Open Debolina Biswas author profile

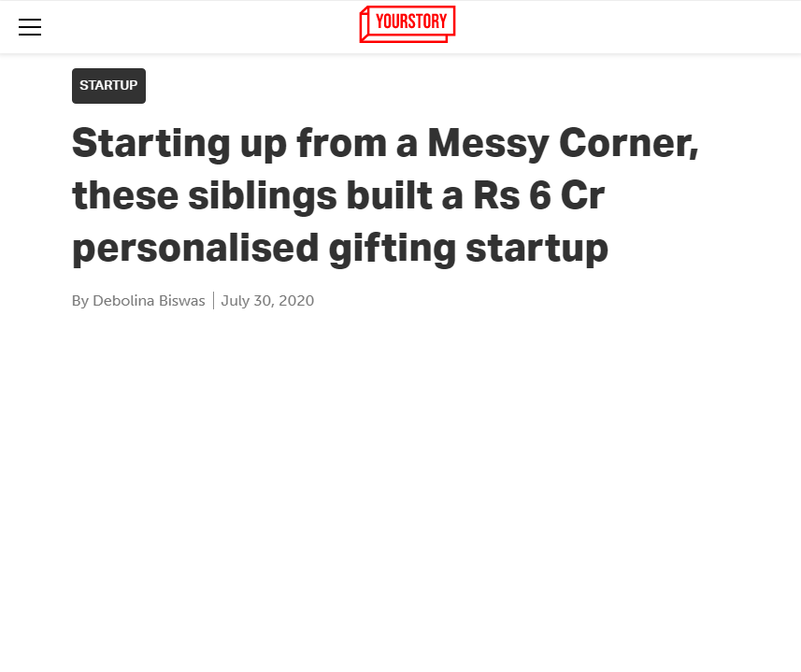149,300
